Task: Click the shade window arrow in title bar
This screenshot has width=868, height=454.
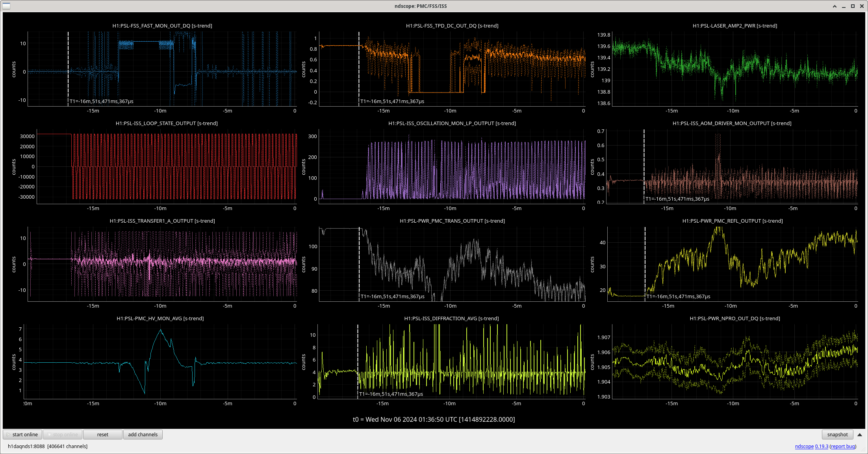Action: coord(835,6)
